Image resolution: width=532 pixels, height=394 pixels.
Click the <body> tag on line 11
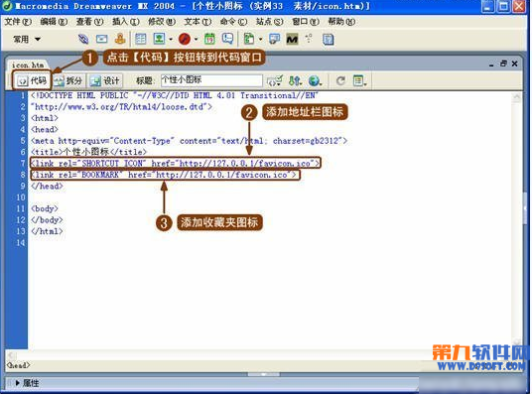coord(45,208)
